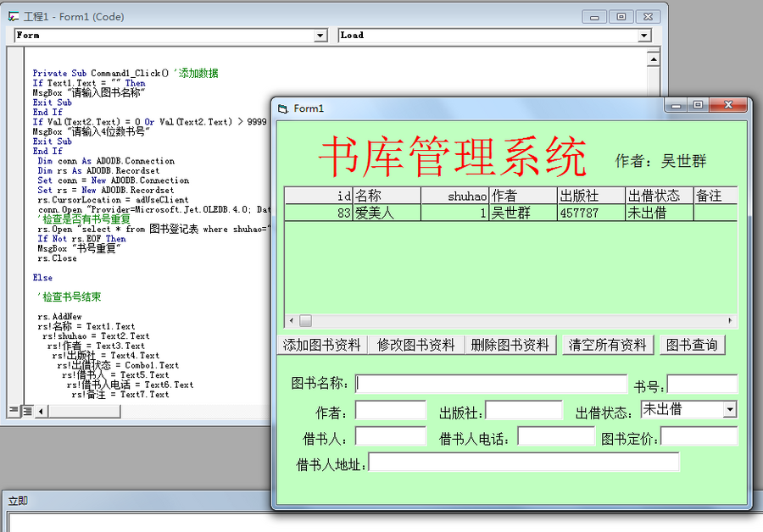Click the scroll-up arrow of the code editor
This screenshot has width=763, height=532.
coord(654,58)
